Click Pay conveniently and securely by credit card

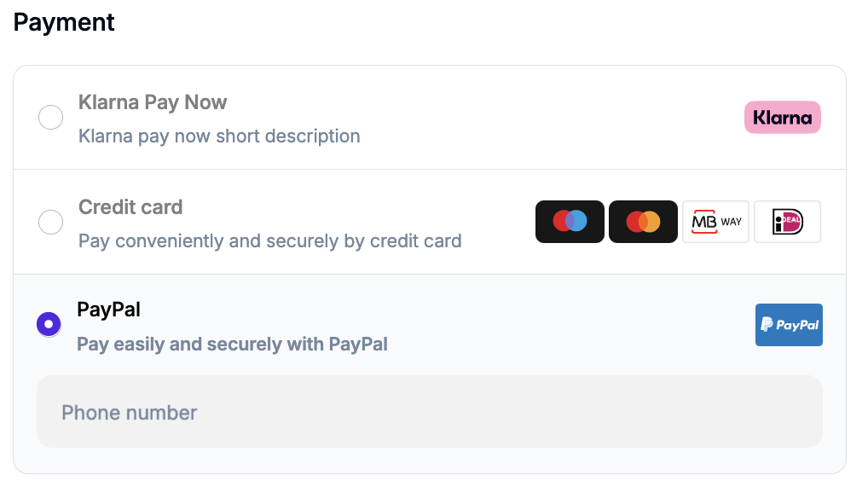270,241
